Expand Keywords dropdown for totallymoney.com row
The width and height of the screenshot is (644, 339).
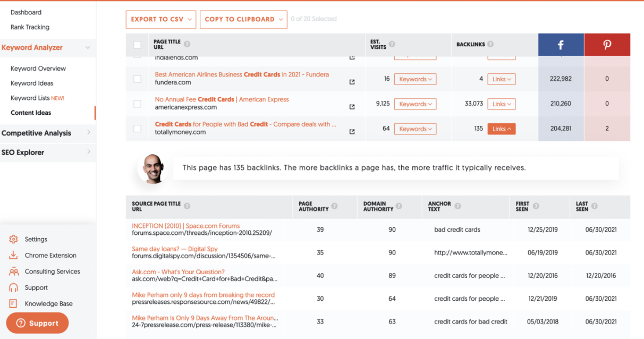(415, 129)
